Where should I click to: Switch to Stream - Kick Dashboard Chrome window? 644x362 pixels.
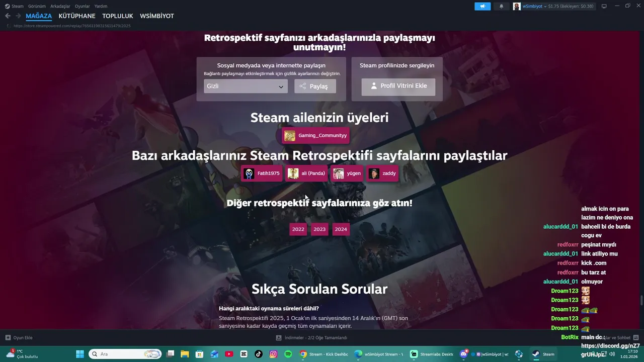[324, 354]
